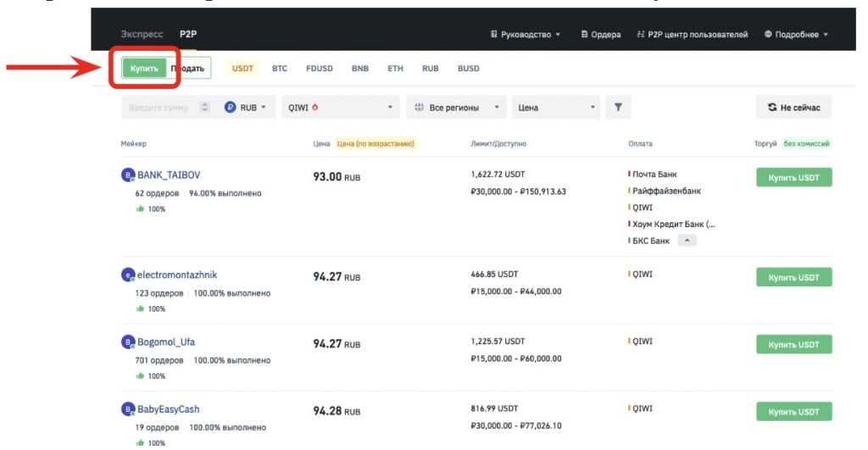Select the BTC crypto tab
868x450 pixels.
(x=280, y=68)
